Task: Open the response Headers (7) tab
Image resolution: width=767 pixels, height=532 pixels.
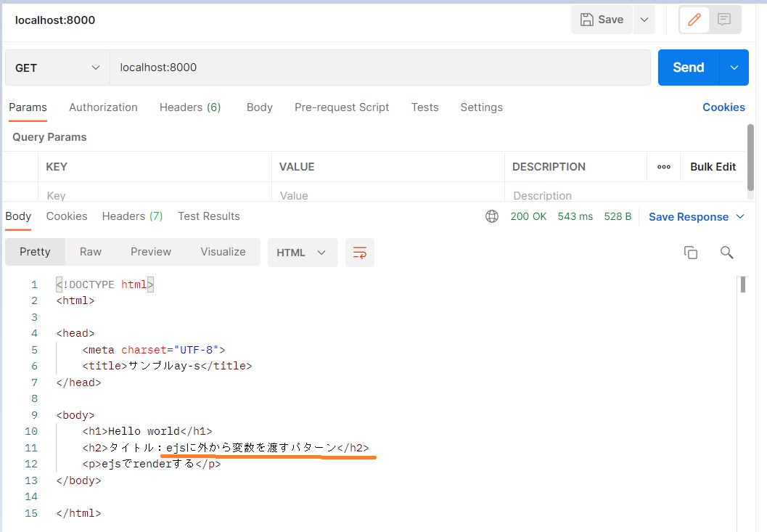Action: point(132,216)
